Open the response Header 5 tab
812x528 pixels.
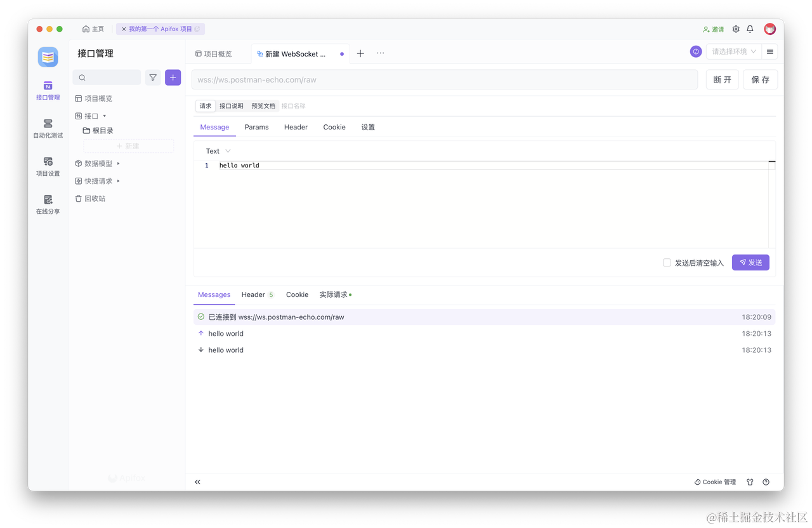pyautogui.click(x=258, y=294)
